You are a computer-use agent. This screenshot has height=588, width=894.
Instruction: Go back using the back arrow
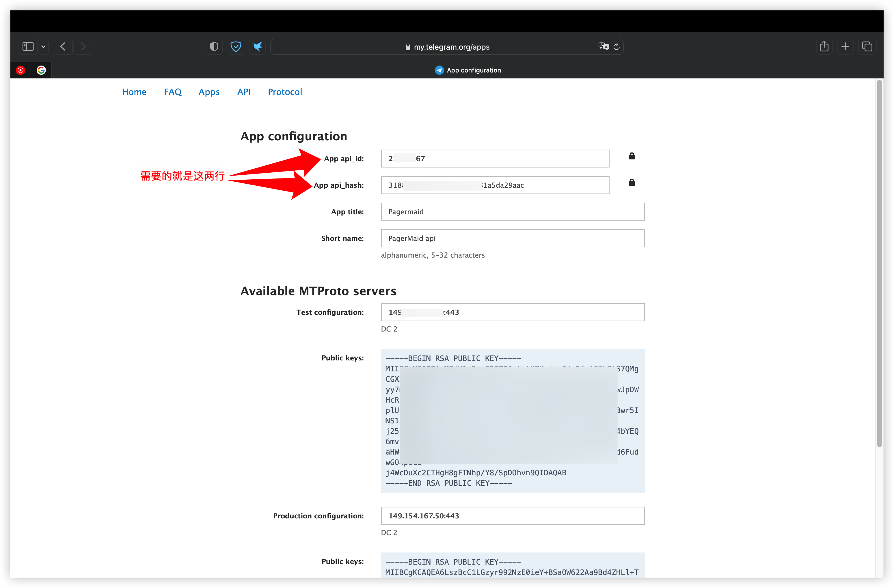(63, 46)
